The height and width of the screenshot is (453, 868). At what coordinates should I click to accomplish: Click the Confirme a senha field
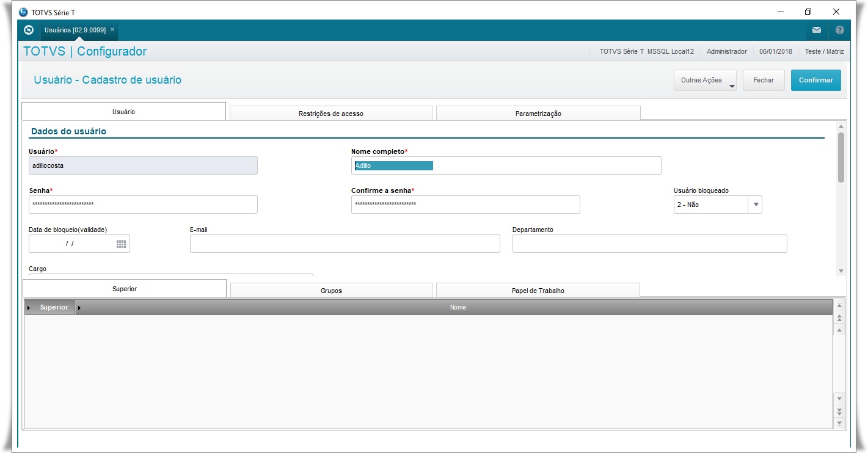pos(465,205)
